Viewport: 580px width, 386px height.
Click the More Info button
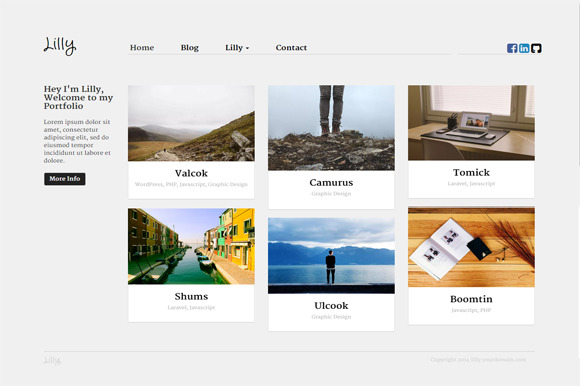point(65,179)
